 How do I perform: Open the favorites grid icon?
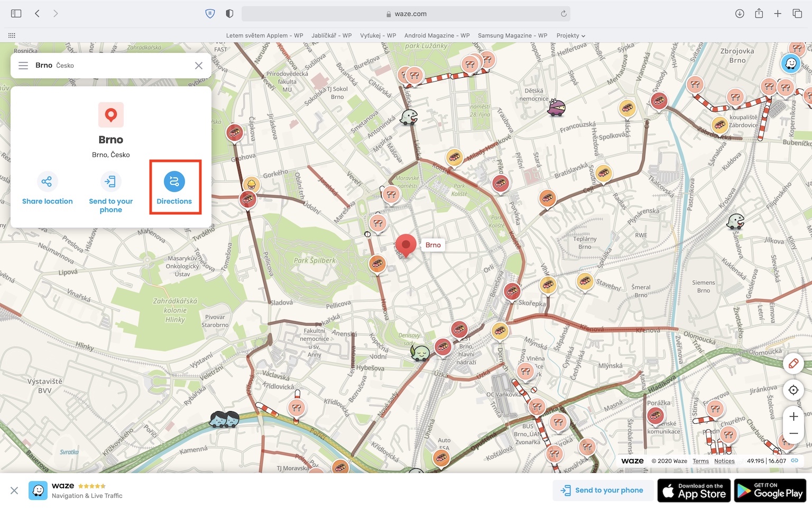click(x=12, y=35)
